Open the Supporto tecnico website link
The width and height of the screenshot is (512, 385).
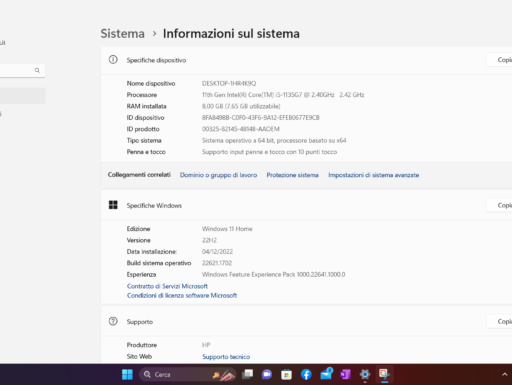point(226,357)
